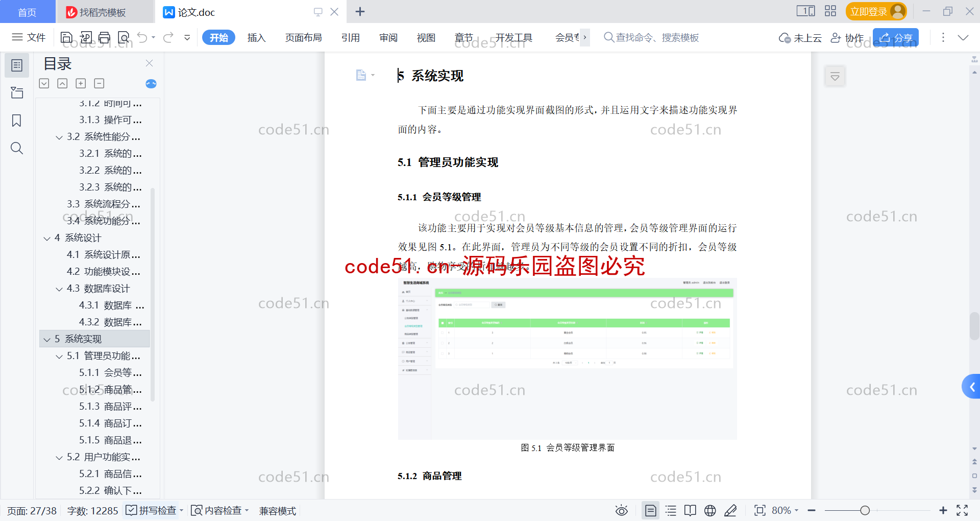This screenshot has height=521, width=980.
Task: Undo the last action
Action: tap(142, 37)
